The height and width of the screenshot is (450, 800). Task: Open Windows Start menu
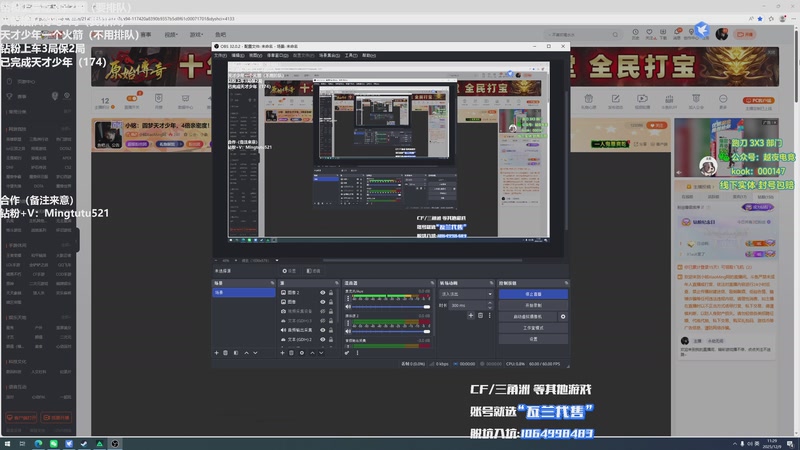tap(7, 444)
